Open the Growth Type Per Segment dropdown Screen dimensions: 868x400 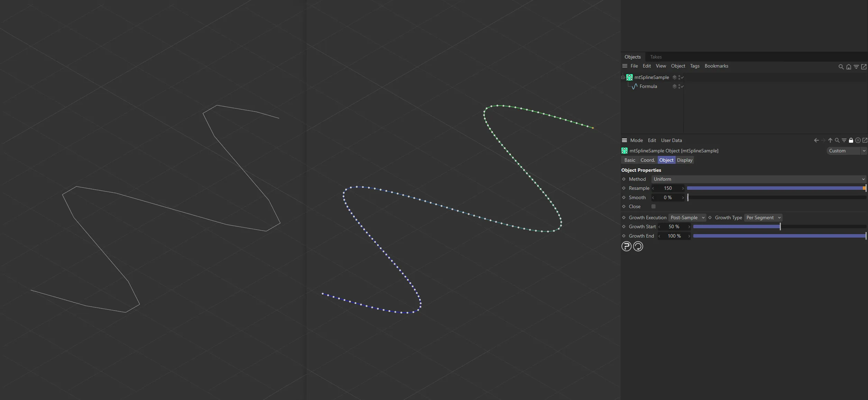click(763, 217)
